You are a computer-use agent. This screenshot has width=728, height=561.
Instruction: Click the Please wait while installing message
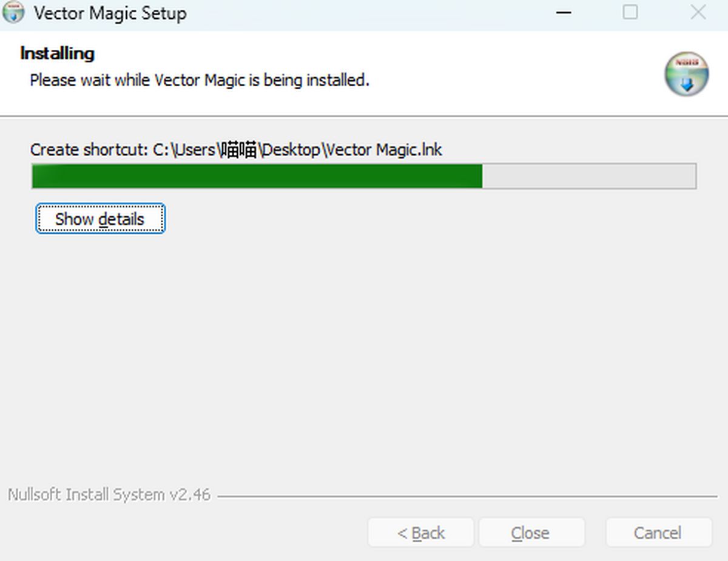click(x=200, y=80)
